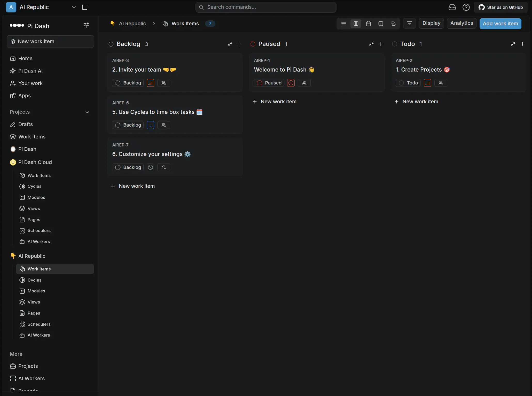
Task: Open Modules under Pi Dash Cloud
Action: (x=55, y=197)
